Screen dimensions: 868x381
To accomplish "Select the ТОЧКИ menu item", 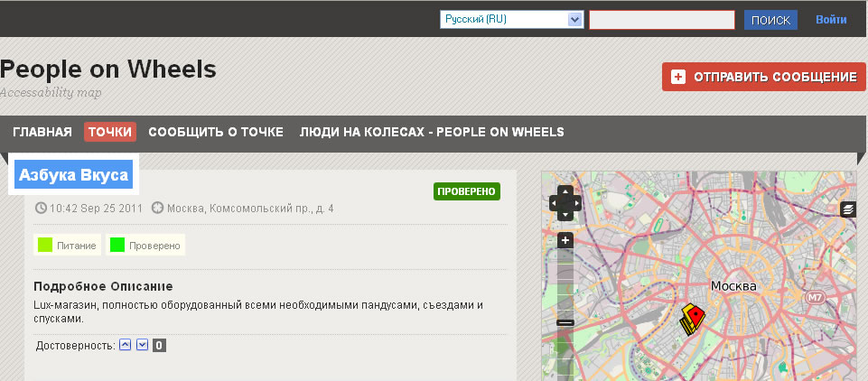I will pyautogui.click(x=110, y=132).
